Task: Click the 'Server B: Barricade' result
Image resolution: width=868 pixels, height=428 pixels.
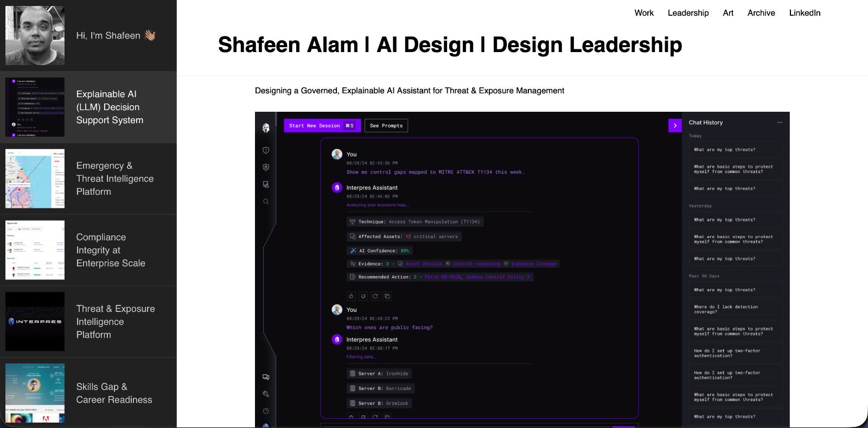Action: click(x=380, y=388)
